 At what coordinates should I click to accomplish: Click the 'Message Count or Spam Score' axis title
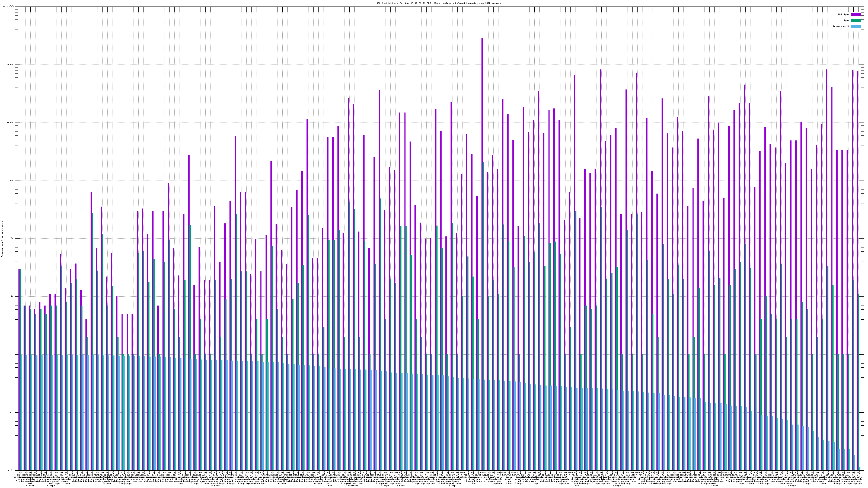(2, 239)
